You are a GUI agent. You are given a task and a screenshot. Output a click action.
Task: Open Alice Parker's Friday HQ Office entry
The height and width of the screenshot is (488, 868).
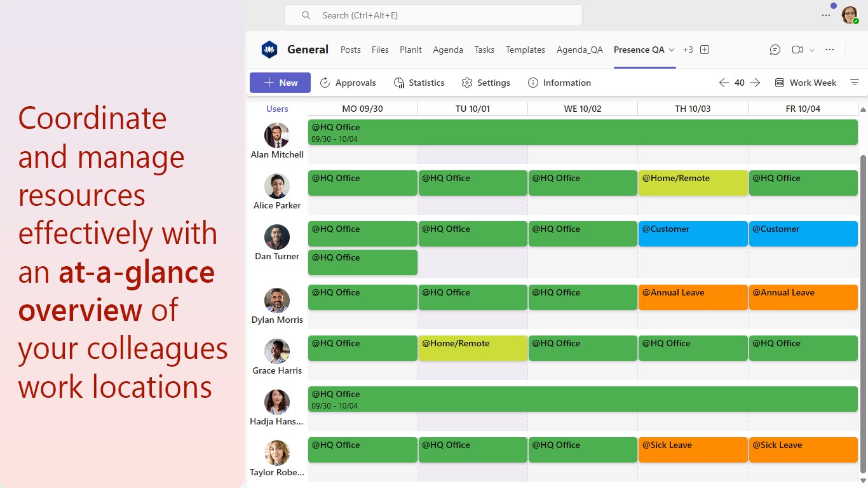point(803,183)
